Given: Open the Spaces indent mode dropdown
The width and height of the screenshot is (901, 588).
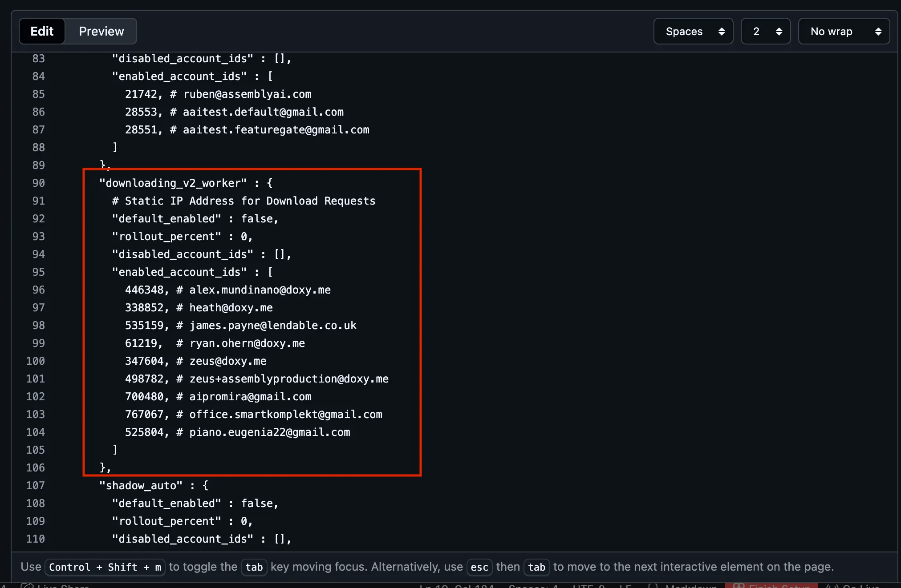Looking at the screenshot, I should pos(693,31).
